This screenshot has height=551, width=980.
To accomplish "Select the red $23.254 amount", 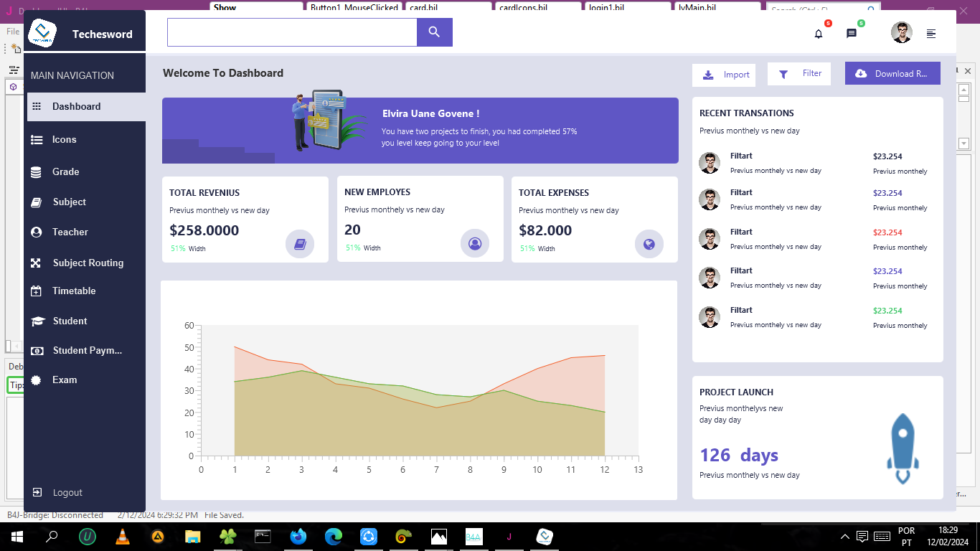I will pyautogui.click(x=887, y=232).
